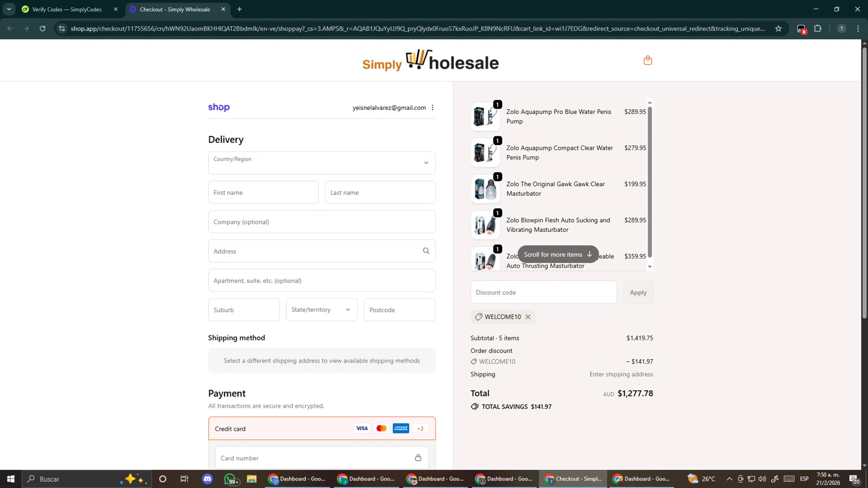Open File Explorer from taskbar
The image size is (868, 488).
point(252,479)
